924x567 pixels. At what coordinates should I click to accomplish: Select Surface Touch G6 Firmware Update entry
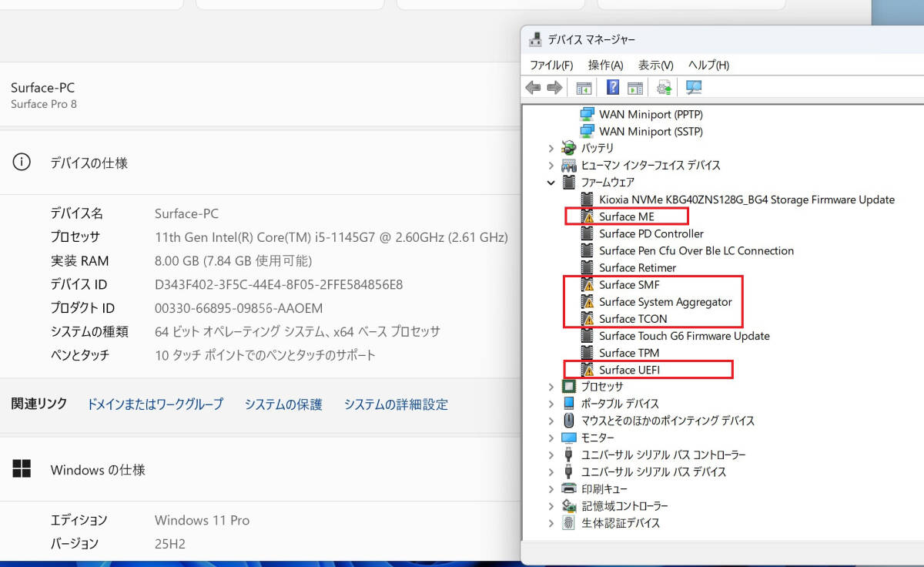click(685, 336)
